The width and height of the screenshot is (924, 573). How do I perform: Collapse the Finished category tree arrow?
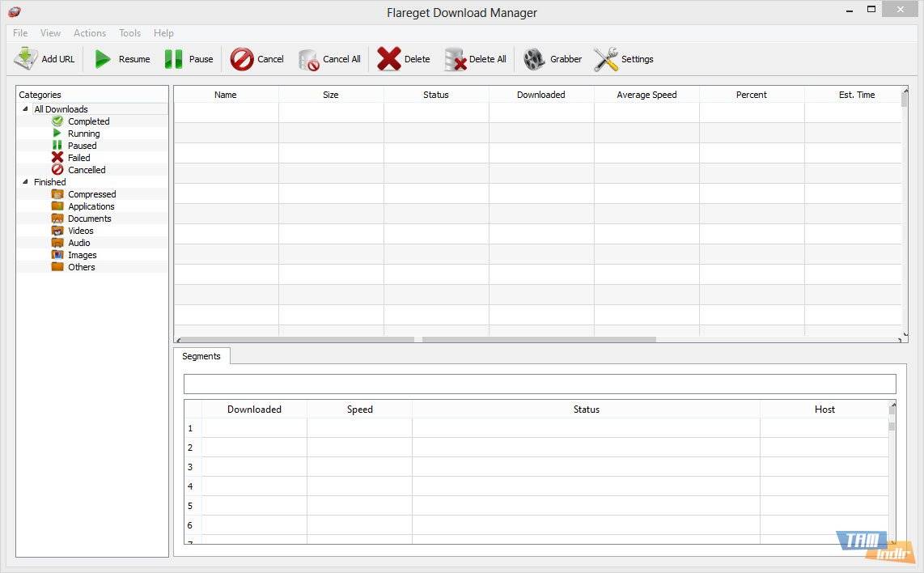pyautogui.click(x=25, y=182)
